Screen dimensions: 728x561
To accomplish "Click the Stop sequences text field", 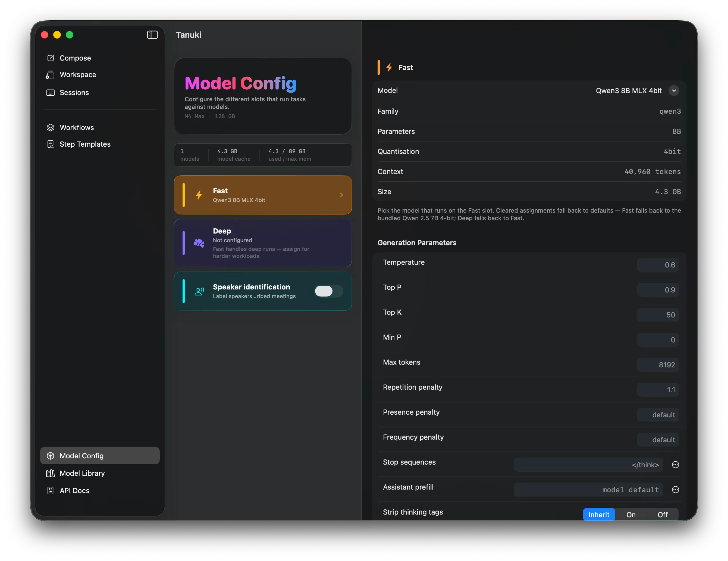I will (x=588, y=465).
